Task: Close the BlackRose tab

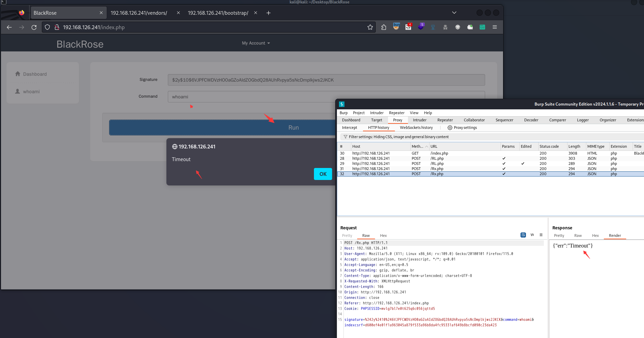Action: tap(101, 13)
